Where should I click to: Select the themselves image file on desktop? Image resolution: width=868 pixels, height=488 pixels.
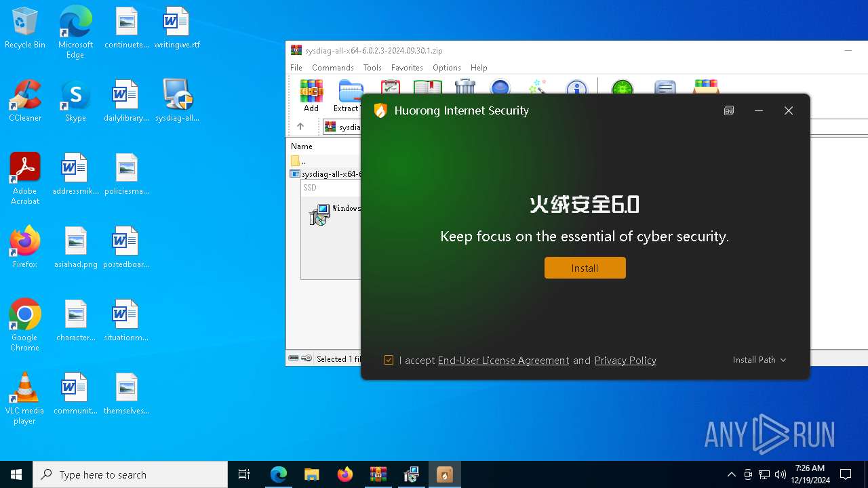tap(126, 393)
